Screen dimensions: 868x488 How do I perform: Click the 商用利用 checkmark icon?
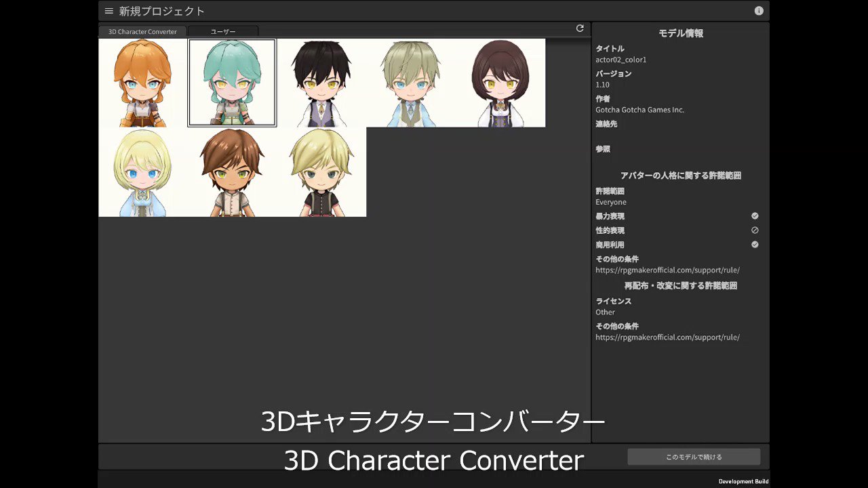coord(755,245)
